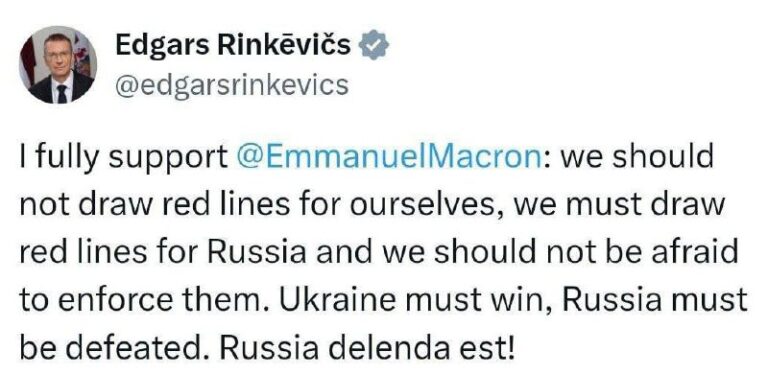Click the closing phrase "Russia delenda est!"
Viewport: 768px width, 375px height.
pos(368,346)
